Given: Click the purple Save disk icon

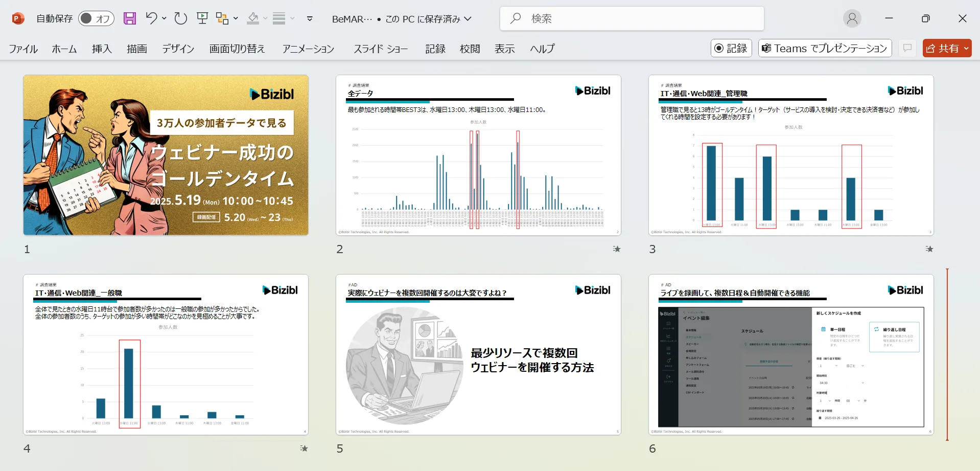Looking at the screenshot, I should (x=130, y=18).
